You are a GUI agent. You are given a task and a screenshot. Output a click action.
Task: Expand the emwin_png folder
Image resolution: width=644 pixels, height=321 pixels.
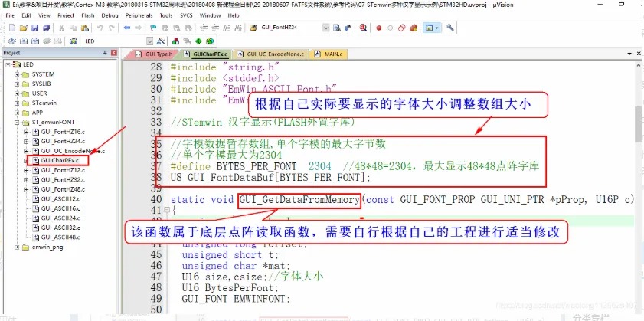18,247
